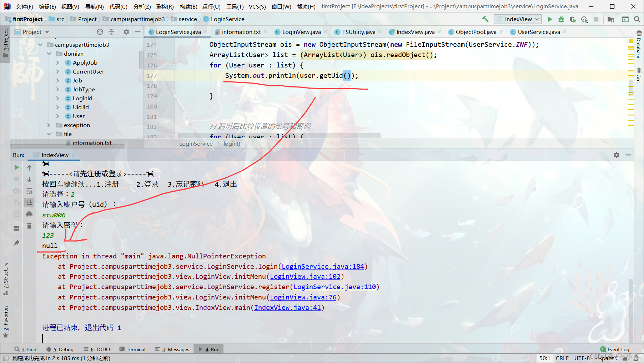The image size is (644, 363).
Task: Open LoginService.java:184 stack trace link
Action: 323,266
